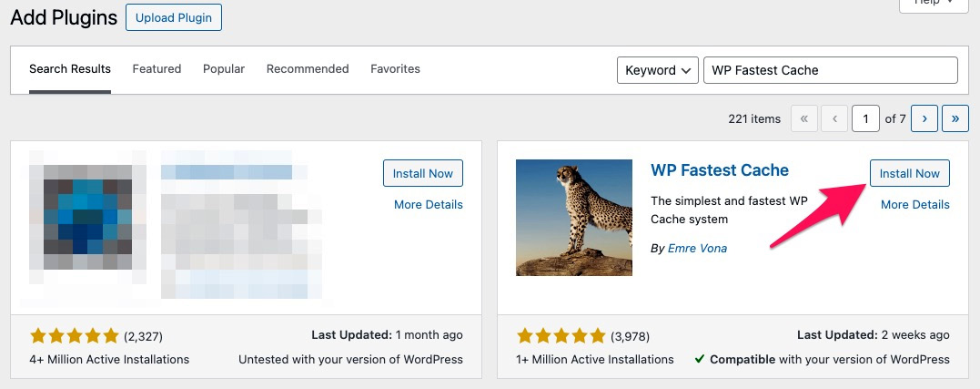The width and height of the screenshot is (980, 389).
Task: Click the Untested with your version text
Action: click(x=350, y=360)
